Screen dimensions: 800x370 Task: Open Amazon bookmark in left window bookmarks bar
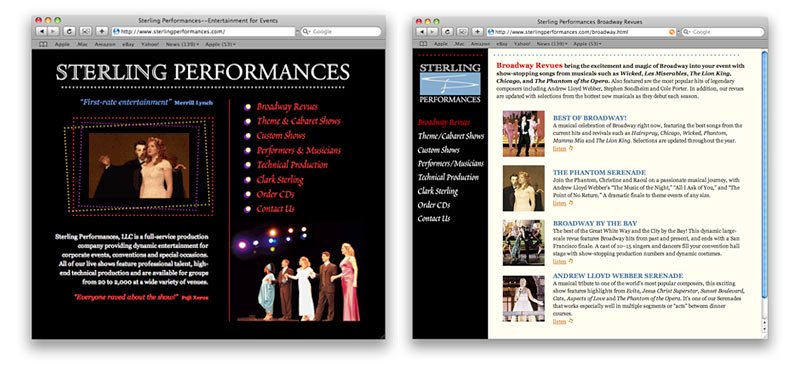click(x=105, y=44)
